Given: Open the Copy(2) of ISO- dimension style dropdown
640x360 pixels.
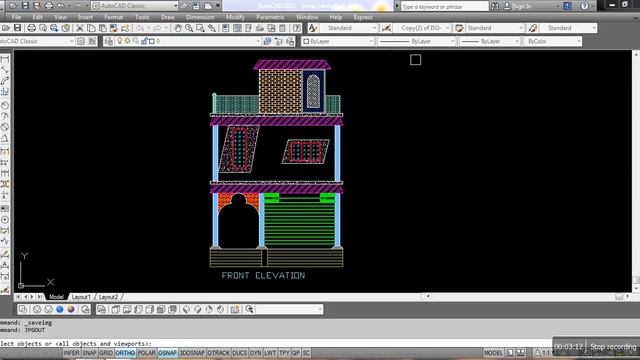Looking at the screenshot, I should tap(422, 28).
